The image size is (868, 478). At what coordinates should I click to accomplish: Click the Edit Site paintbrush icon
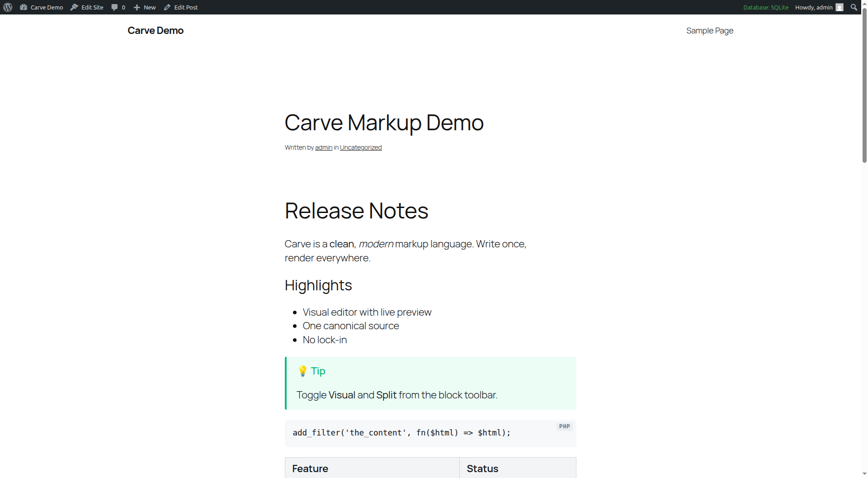click(x=74, y=7)
